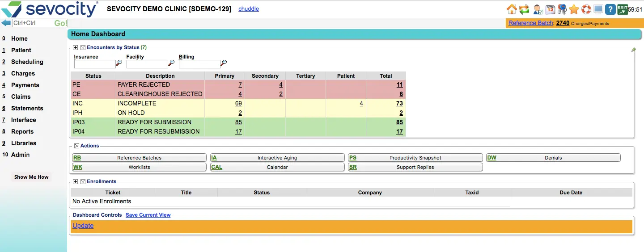Image resolution: width=644 pixels, height=252 pixels.
Task: Open the lifebuoy support icon
Action: tap(586, 9)
